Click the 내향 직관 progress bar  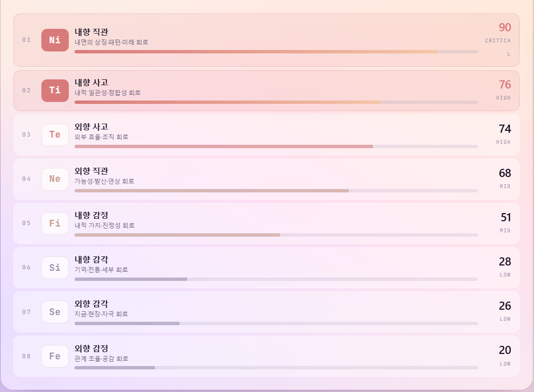pyautogui.click(x=276, y=52)
